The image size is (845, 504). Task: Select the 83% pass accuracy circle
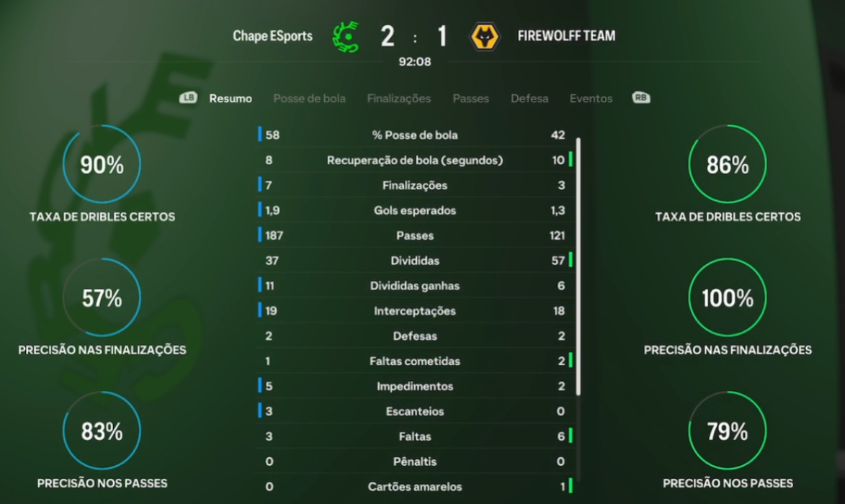pyautogui.click(x=101, y=431)
